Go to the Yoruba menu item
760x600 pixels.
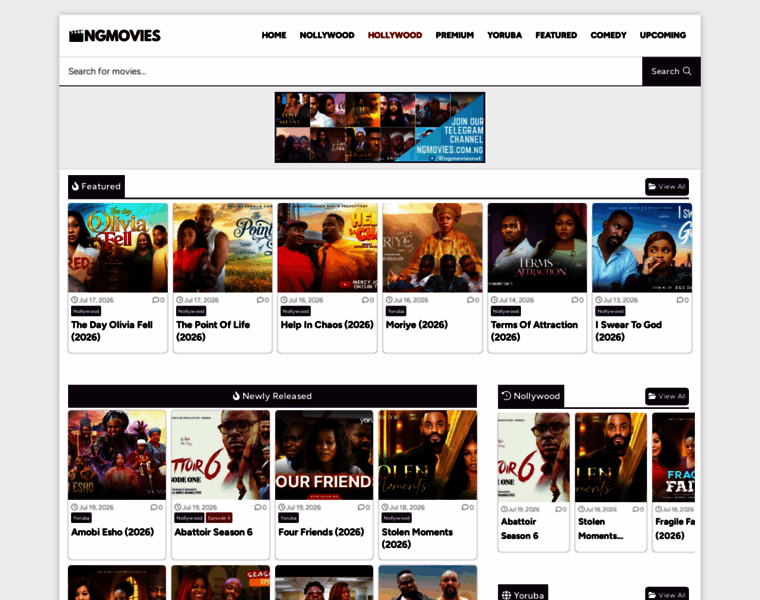click(x=504, y=35)
